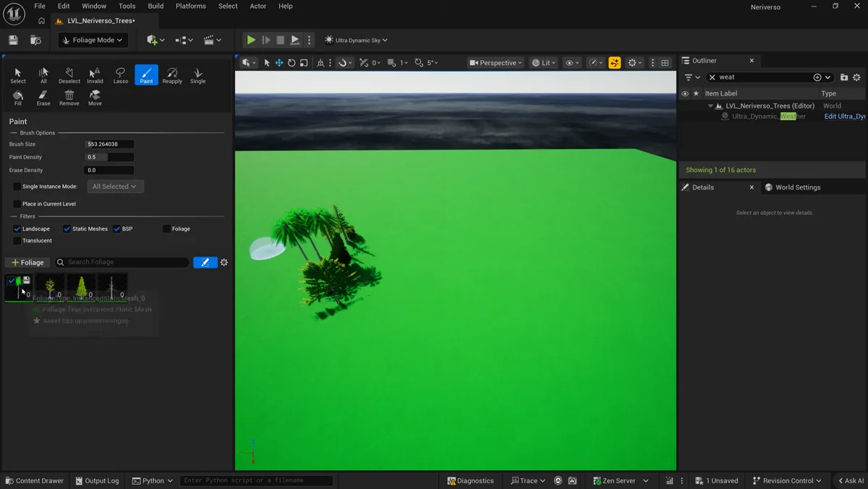Click 1 Unsaved status button
This screenshot has width=868, height=489.
(717, 480)
